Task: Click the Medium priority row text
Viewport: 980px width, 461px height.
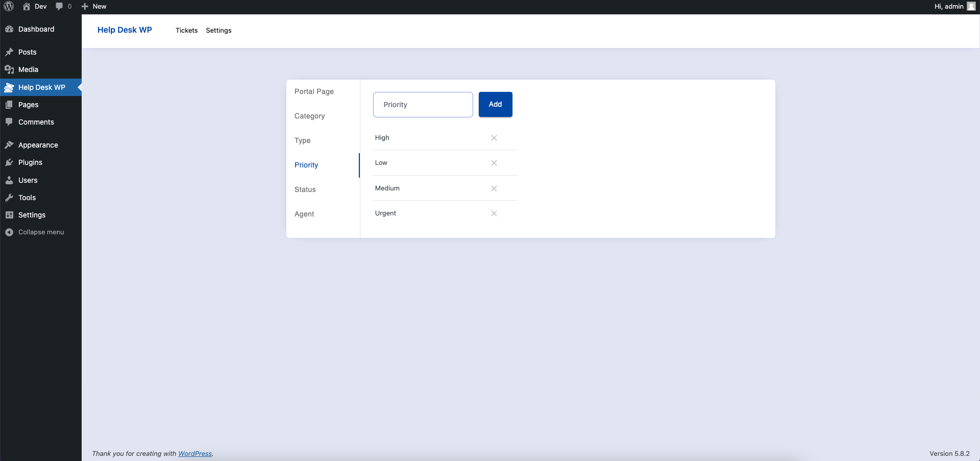Action: (387, 188)
